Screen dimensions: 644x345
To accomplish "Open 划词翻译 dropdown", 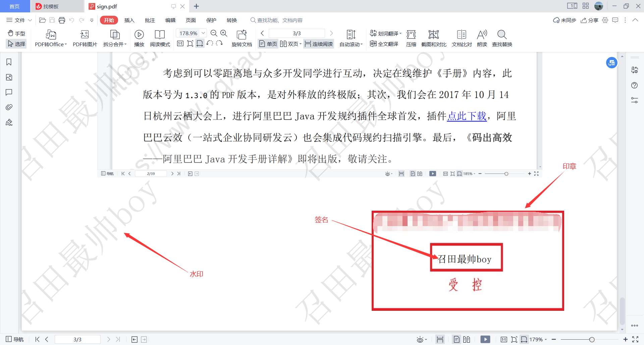I will click(x=386, y=33).
